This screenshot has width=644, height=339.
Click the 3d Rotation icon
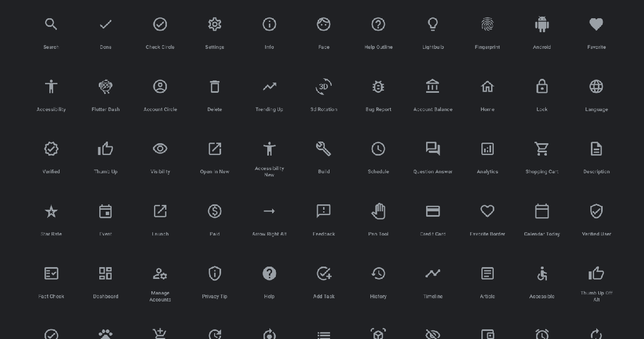(x=324, y=86)
